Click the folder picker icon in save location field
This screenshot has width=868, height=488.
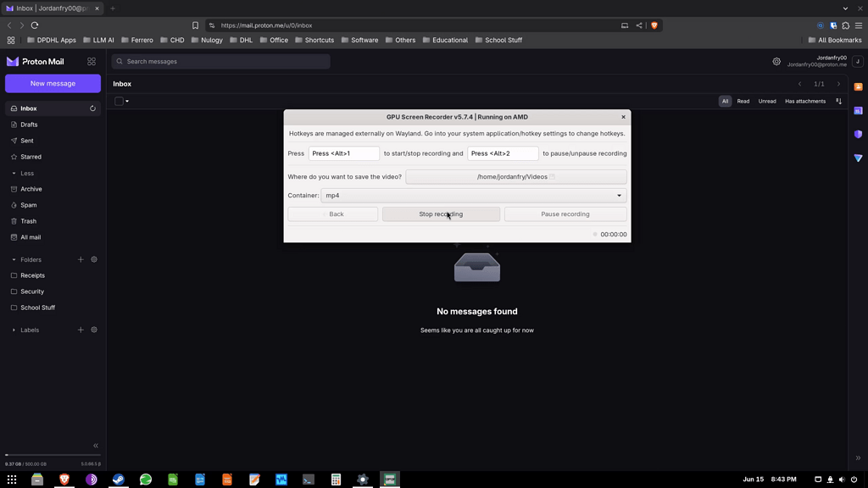pyautogui.click(x=550, y=176)
